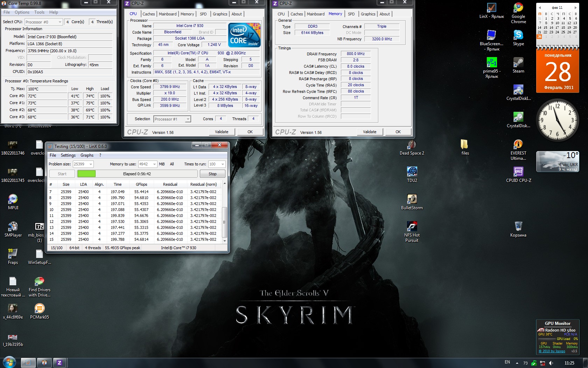The image size is (588, 368).
Task: Switch to Mainboard tab in left CPU-Z
Action: point(168,14)
